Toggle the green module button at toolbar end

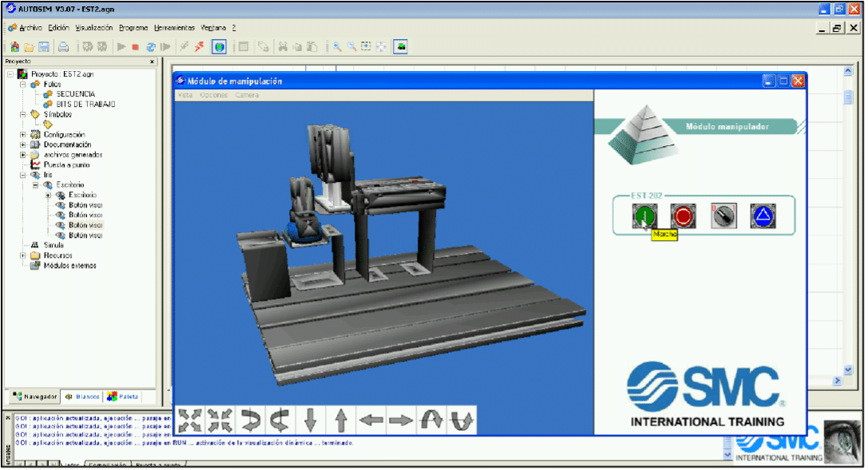(401, 47)
